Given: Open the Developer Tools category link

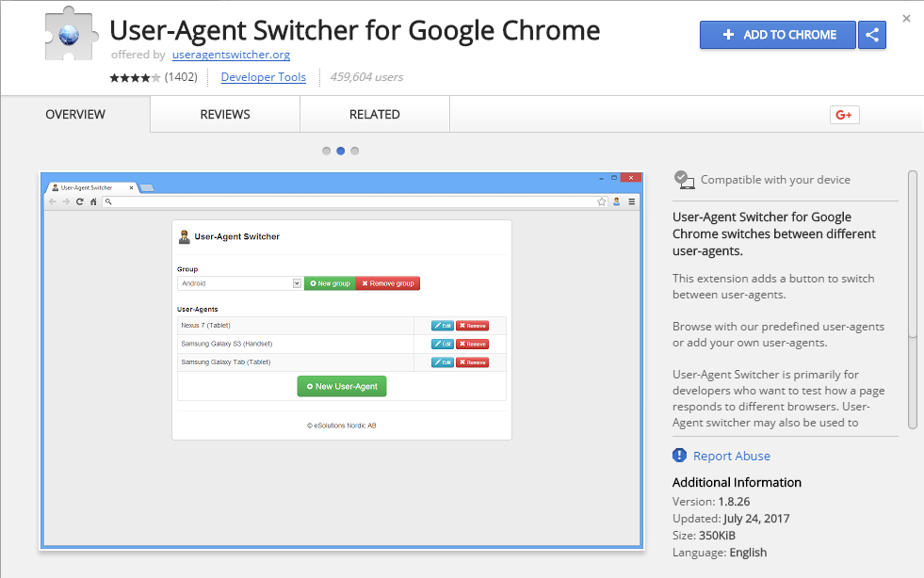Looking at the screenshot, I should (x=264, y=77).
